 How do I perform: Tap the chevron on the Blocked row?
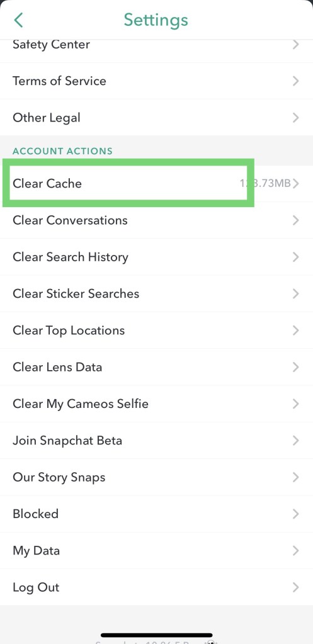[x=295, y=514]
